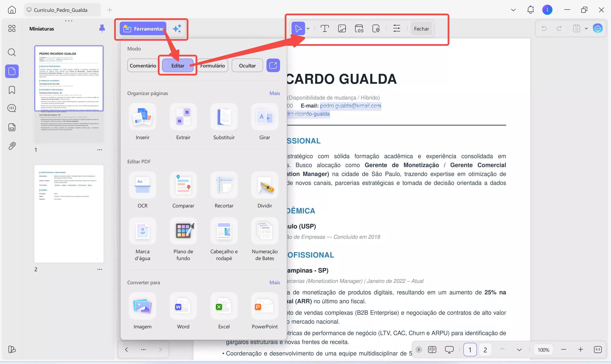Open the form fields sidebar icon
Image resolution: width=611 pixels, height=364 pixels.
pos(12,127)
